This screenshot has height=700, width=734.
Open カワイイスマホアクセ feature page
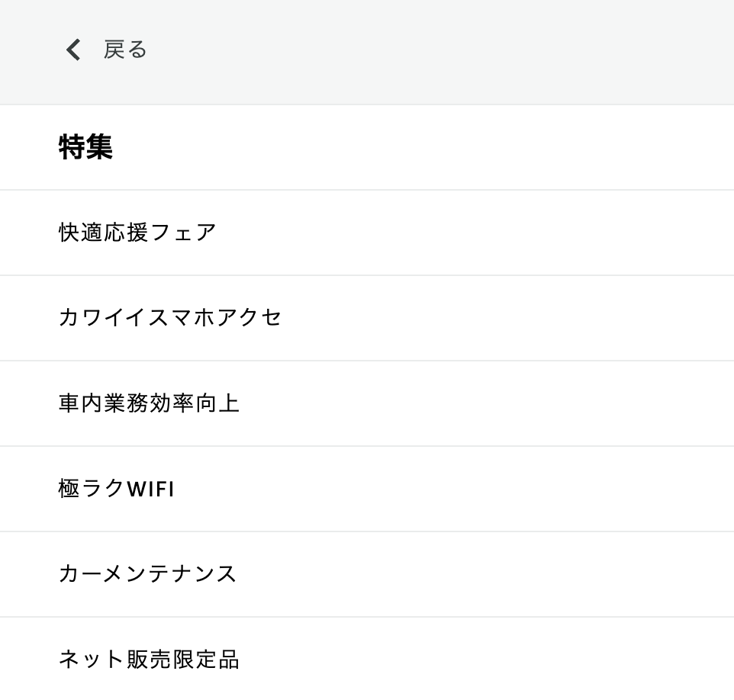(367, 318)
